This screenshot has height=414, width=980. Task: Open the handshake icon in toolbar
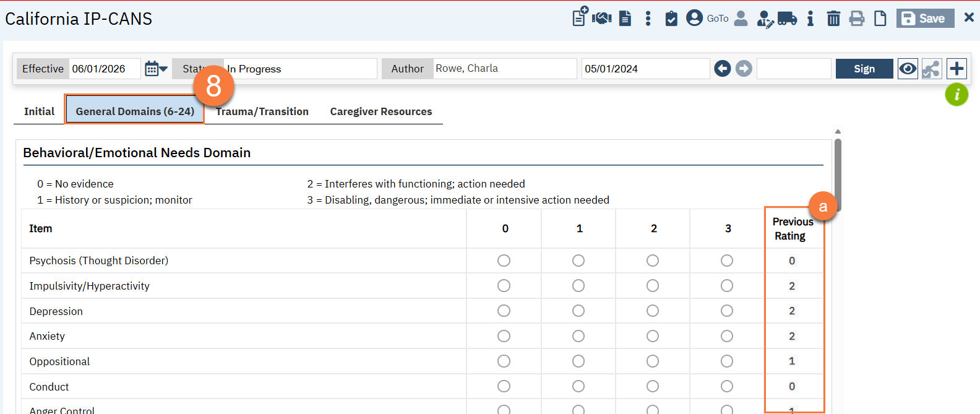[x=601, y=18]
